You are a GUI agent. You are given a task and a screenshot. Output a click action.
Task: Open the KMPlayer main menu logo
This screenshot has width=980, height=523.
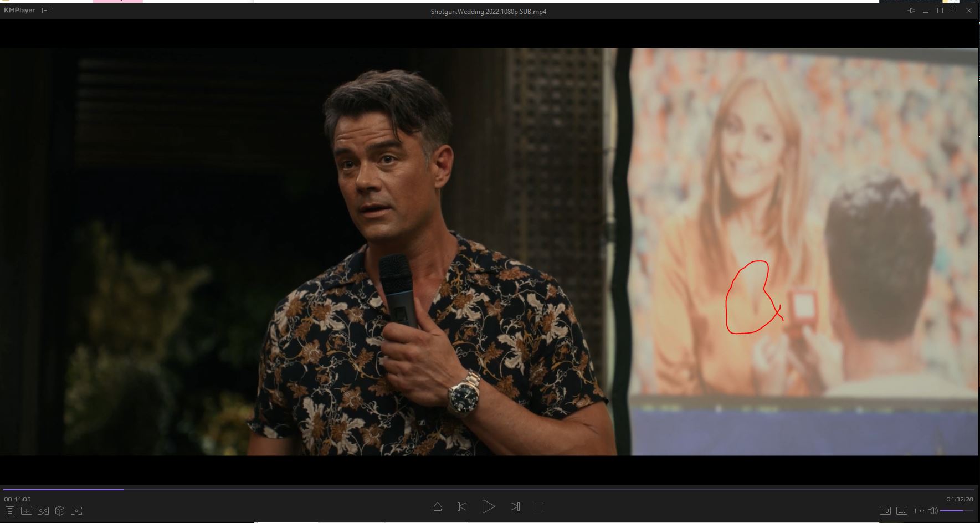click(19, 11)
